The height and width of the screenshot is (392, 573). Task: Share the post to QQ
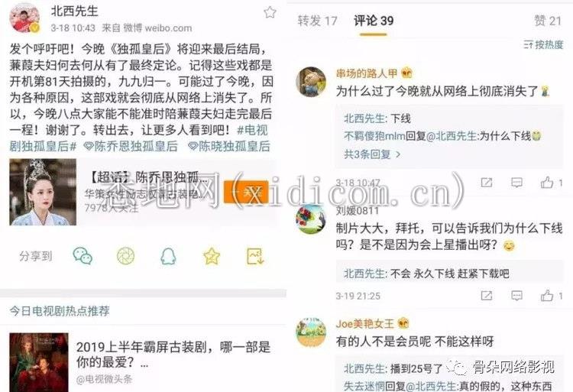169,256
